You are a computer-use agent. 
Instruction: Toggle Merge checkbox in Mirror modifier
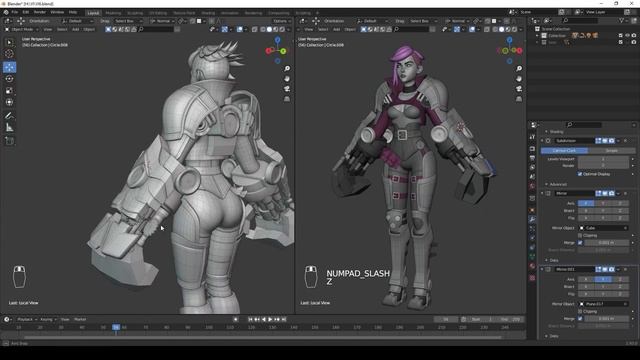tap(580, 243)
